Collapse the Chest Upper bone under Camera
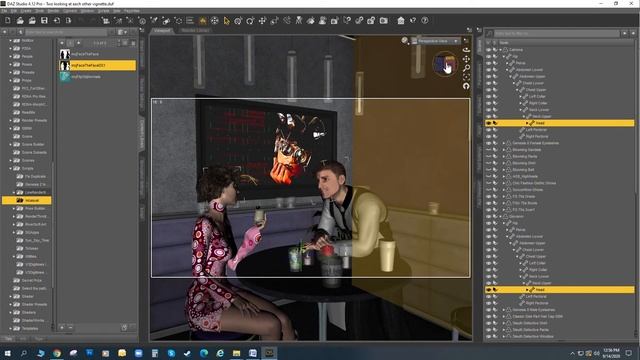This screenshot has width=640, height=360. click(517, 90)
